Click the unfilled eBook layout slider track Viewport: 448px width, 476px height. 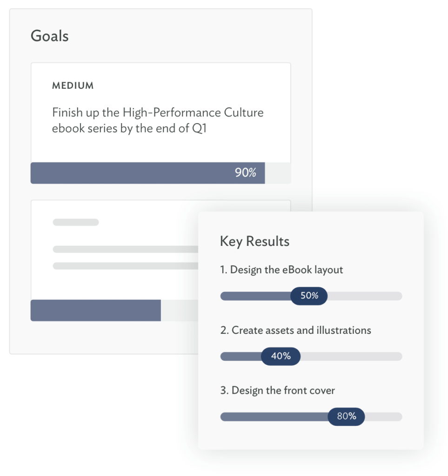(x=364, y=296)
